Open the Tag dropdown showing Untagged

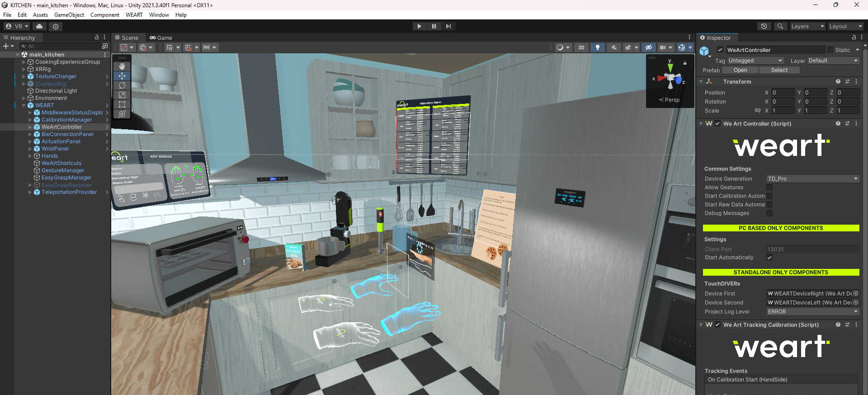tap(755, 61)
